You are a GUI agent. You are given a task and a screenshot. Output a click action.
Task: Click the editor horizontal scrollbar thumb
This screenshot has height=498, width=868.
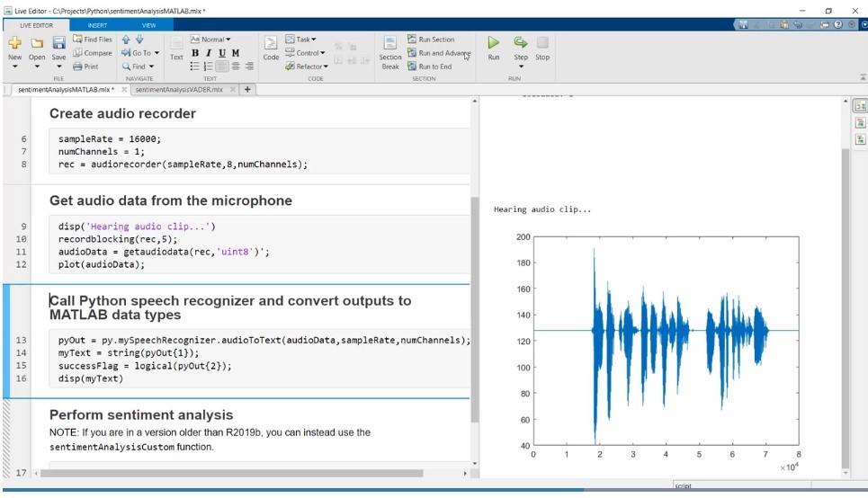point(231,473)
